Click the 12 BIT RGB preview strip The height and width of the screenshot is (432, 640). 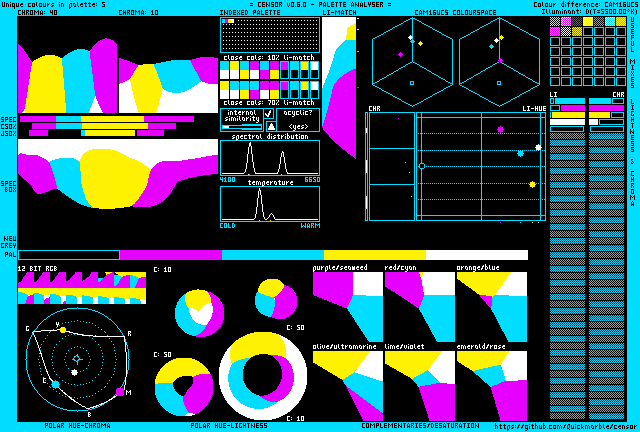(82, 288)
